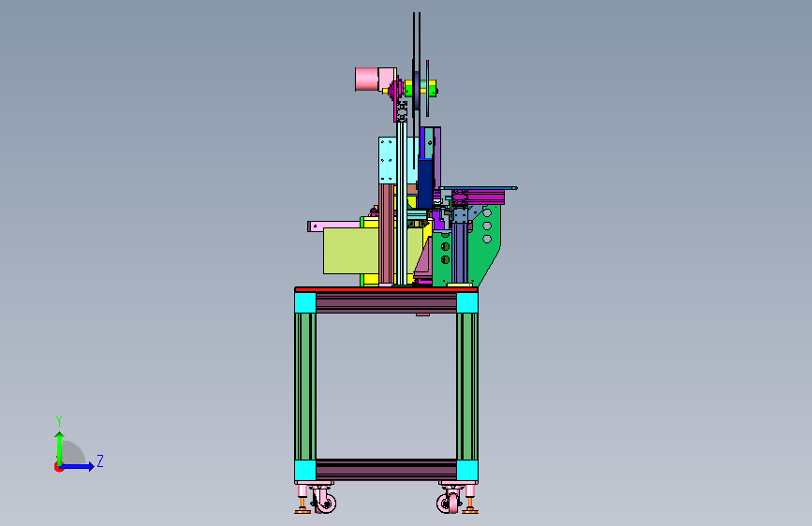The width and height of the screenshot is (812, 526).
Task: Click the Y axis label
Action: [59, 421]
